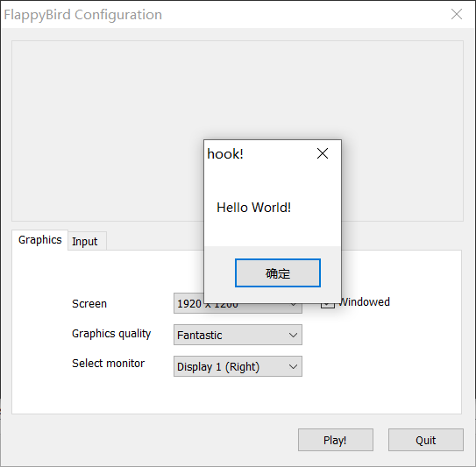Click the Screen label
The image size is (476, 467).
tap(89, 303)
